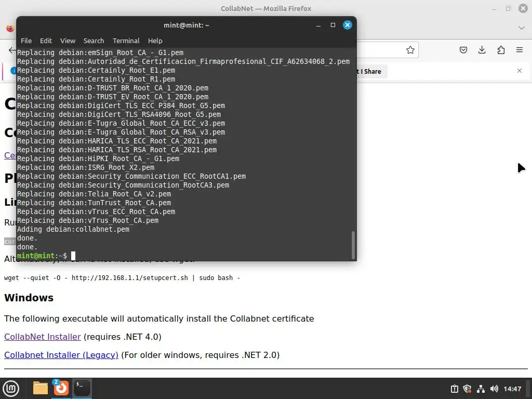532x399 pixels.
Task: Open the security shield tray icon
Action: pos(467,389)
